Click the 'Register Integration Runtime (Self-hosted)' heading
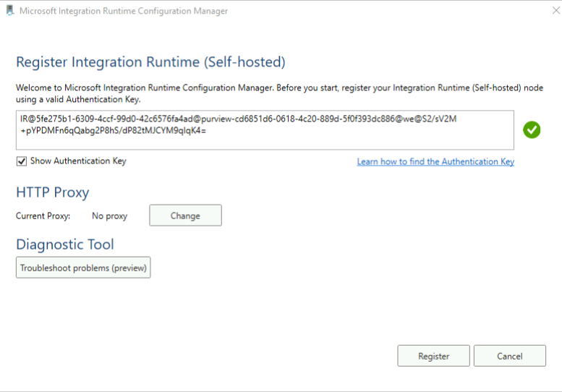562x392 pixels. tap(150, 62)
